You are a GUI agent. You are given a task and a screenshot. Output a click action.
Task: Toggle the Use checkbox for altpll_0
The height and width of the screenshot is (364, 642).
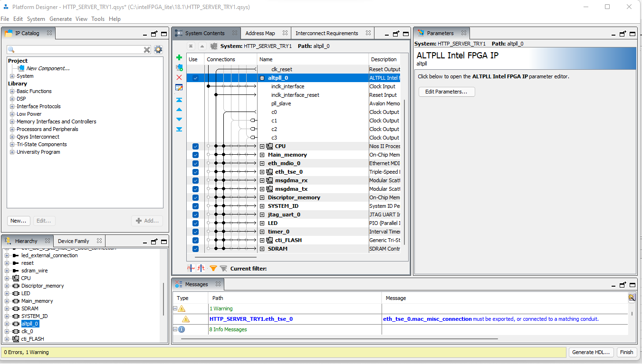tap(195, 78)
